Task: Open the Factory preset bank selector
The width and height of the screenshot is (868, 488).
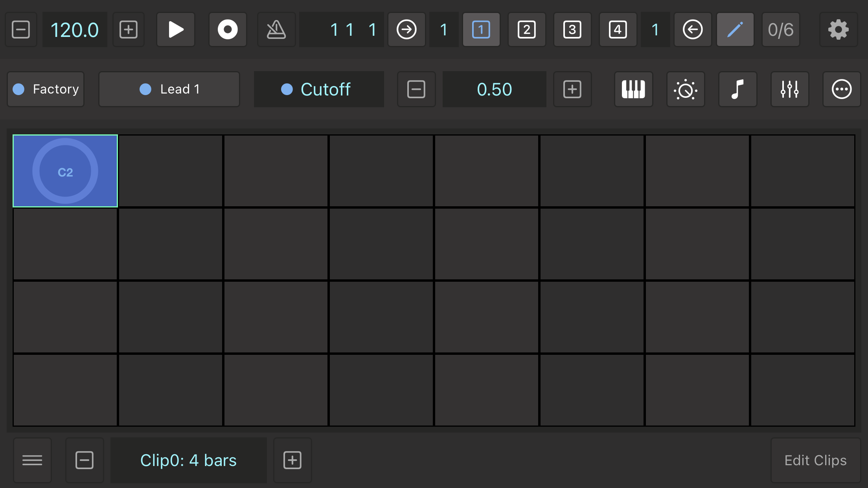Action: tap(46, 89)
